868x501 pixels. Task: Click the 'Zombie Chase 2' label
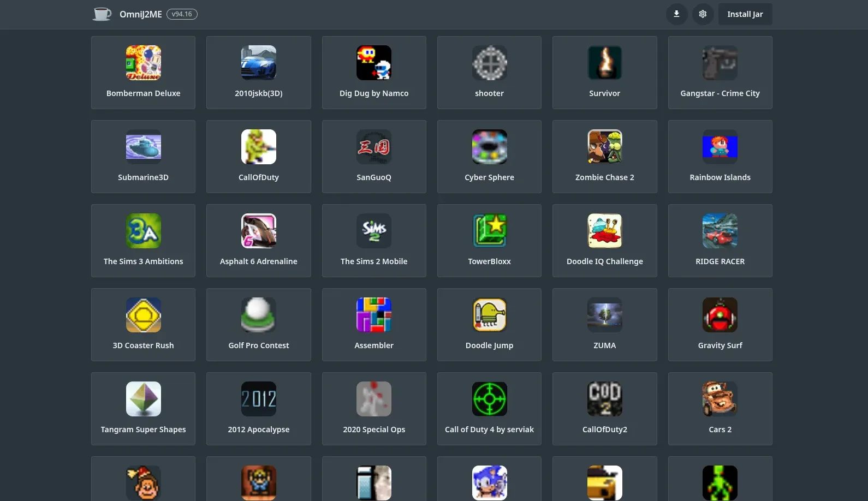coord(605,177)
